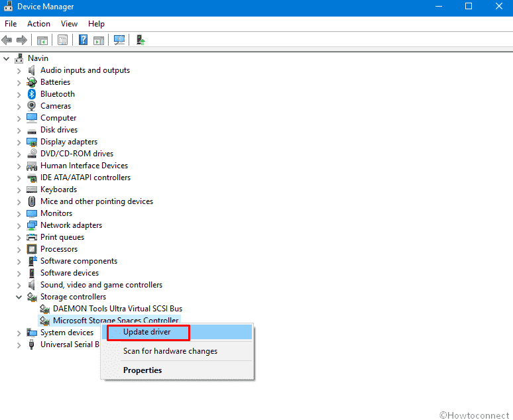Click the Display adapters icon
Screen dimensions: 513x420
[31, 142]
